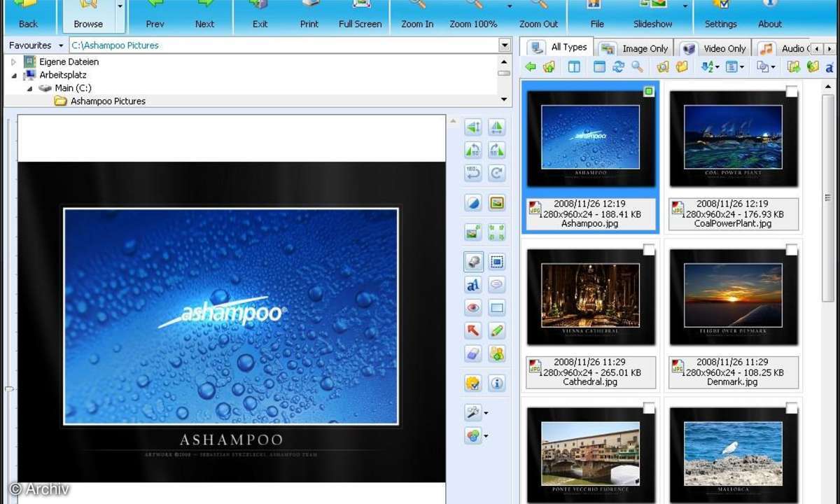This screenshot has width=840, height=504.
Task: Click Zoom Out button
Action: coord(539,16)
